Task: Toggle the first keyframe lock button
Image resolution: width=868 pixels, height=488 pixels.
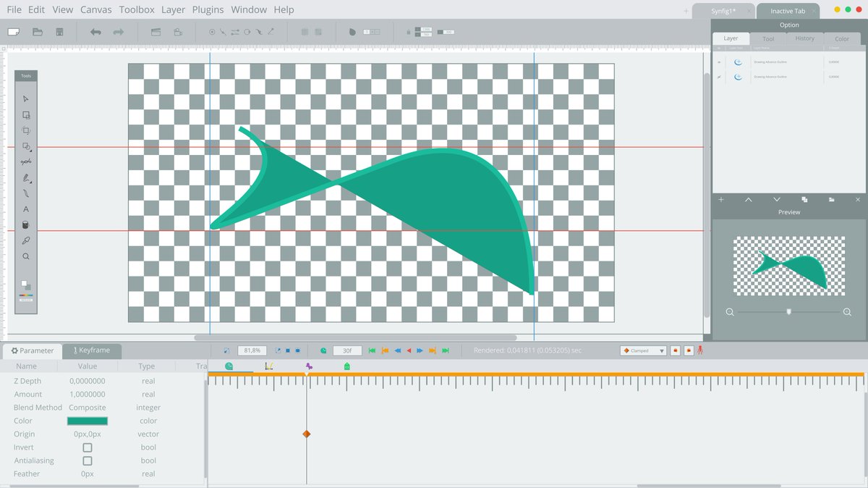Action: pyautogui.click(x=675, y=350)
